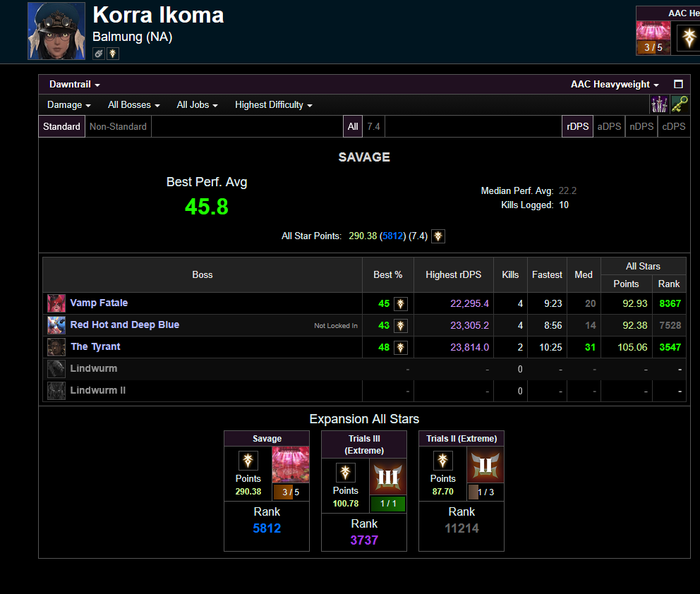Image resolution: width=700 pixels, height=594 pixels.
Task: Click the Trials II rank value 11214
Action: [461, 528]
